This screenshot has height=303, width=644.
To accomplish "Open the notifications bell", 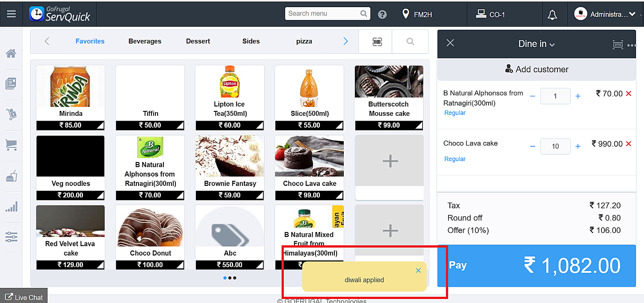I will tap(552, 15).
